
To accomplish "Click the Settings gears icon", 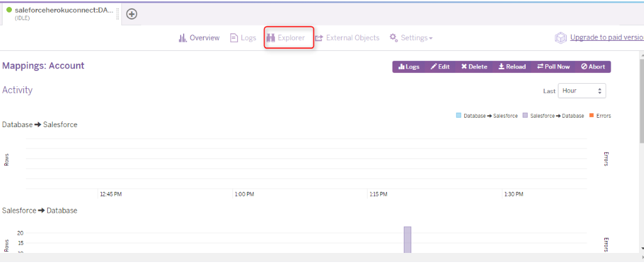I will pos(394,38).
